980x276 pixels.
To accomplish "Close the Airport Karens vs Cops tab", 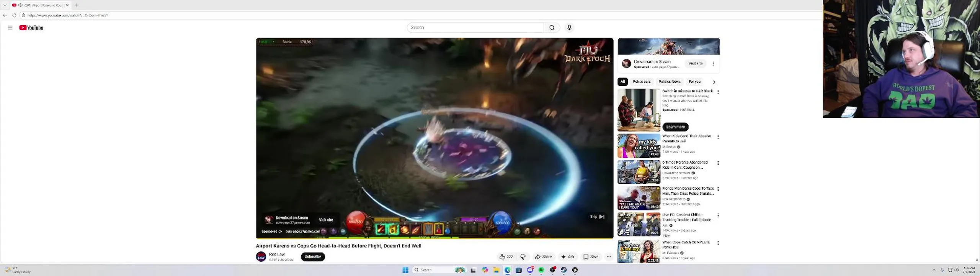I will pyautogui.click(x=67, y=5).
